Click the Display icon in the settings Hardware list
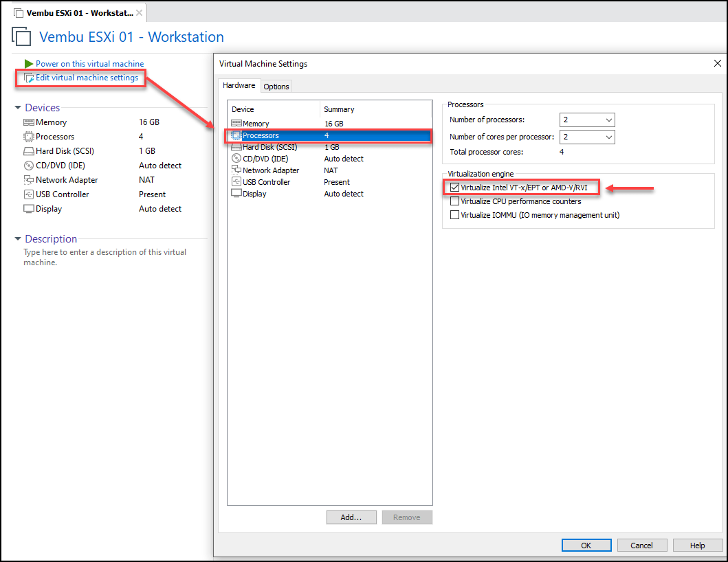This screenshot has width=728, height=562. pos(236,194)
